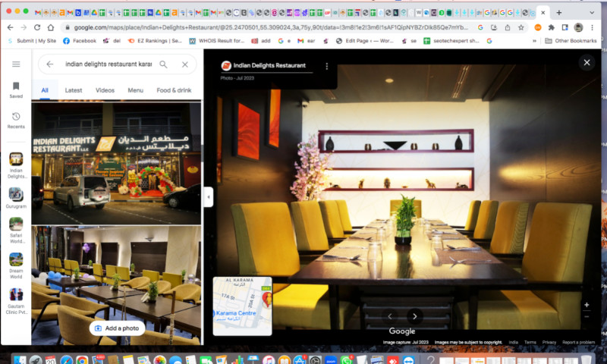
Task: Click the Add a photo button
Action: [117, 328]
